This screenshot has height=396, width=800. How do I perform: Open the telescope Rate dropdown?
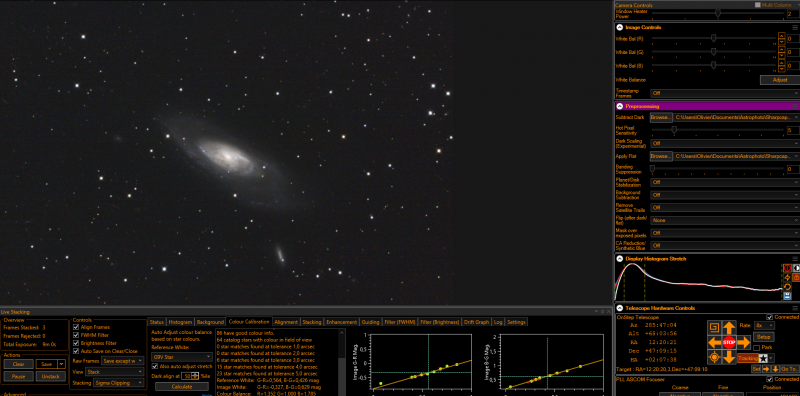pos(764,325)
